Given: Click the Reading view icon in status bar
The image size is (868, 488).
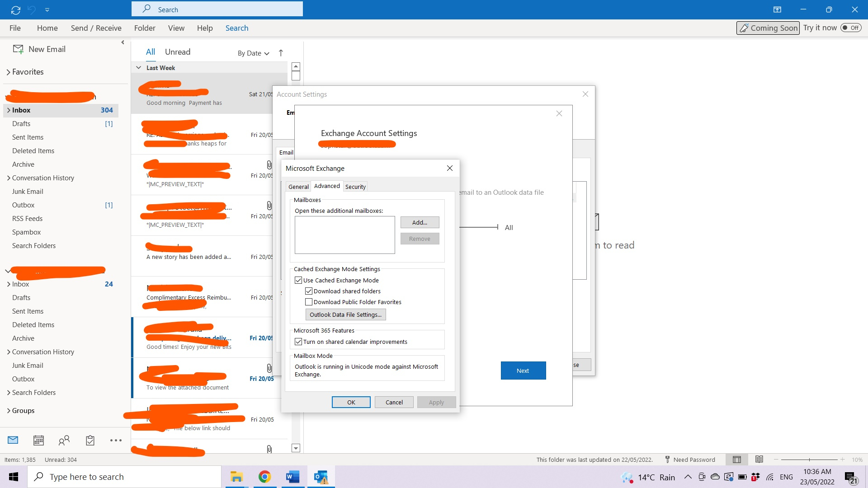Looking at the screenshot, I should pos(759,460).
